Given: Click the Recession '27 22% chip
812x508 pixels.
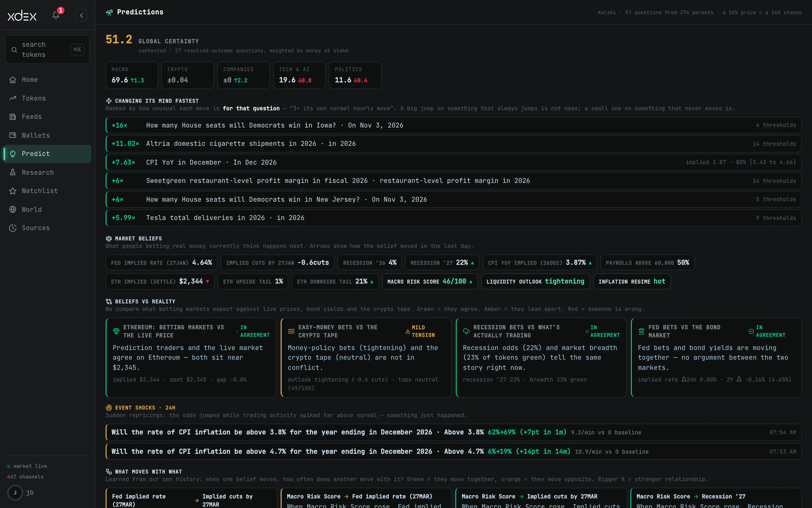Looking at the screenshot, I should 442,262.
